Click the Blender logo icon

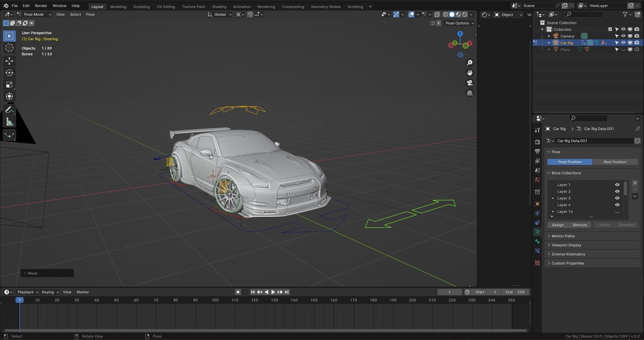[x=6, y=6]
